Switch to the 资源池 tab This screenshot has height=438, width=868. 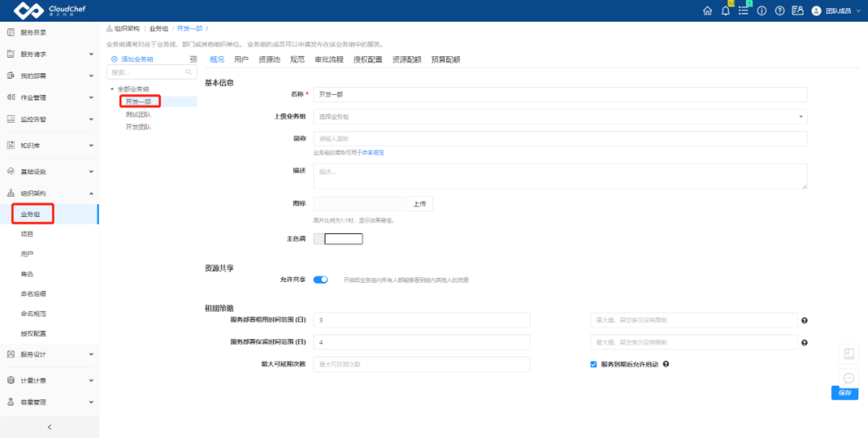(269, 59)
